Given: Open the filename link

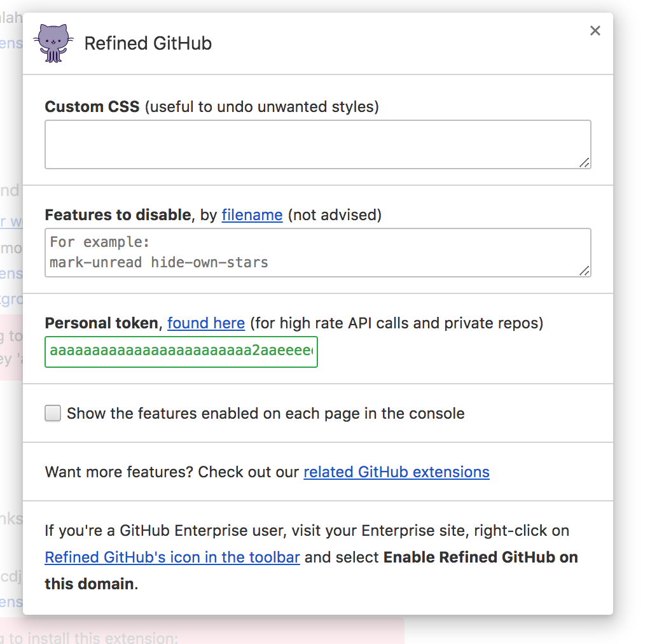Looking at the screenshot, I should [252, 215].
